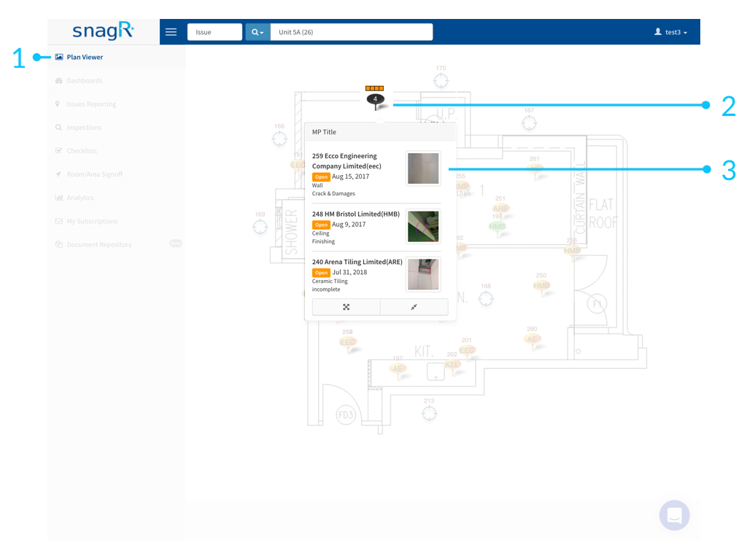The height and width of the screenshot is (560, 747).
Task: Open Checklists in the sidebar
Action: pyautogui.click(x=116, y=150)
